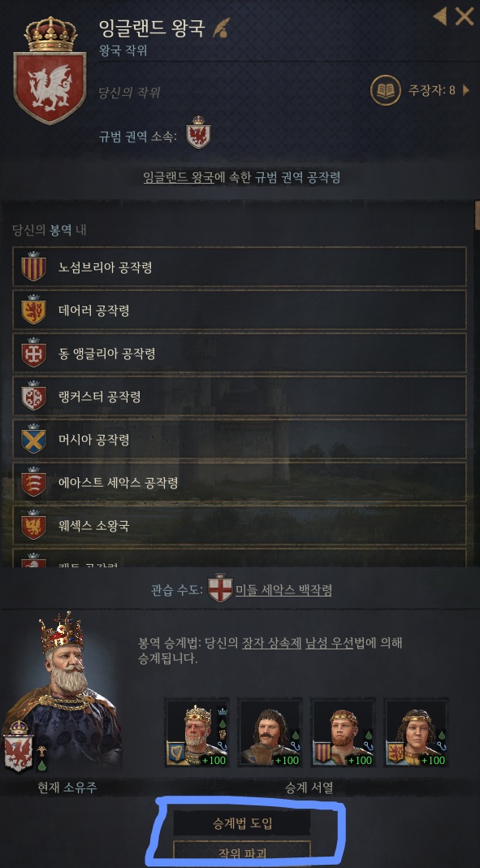Click the 노섬브리아 공작령 striped shield icon
This screenshot has height=868, width=480.
pos(34,267)
